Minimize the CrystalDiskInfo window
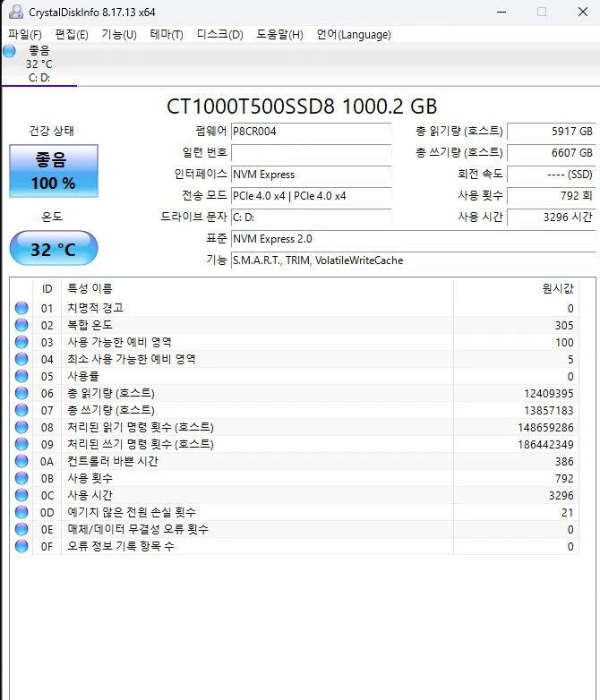600x700 pixels. pyautogui.click(x=501, y=12)
